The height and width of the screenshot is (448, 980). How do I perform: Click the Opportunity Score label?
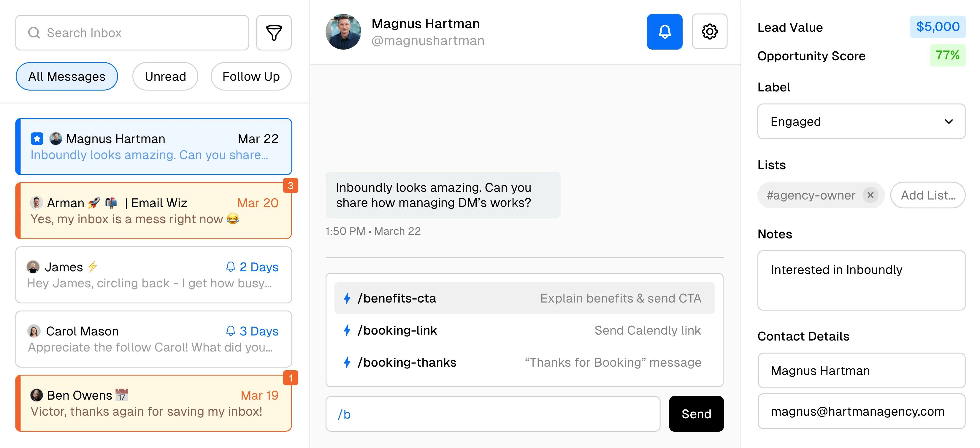(811, 56)
